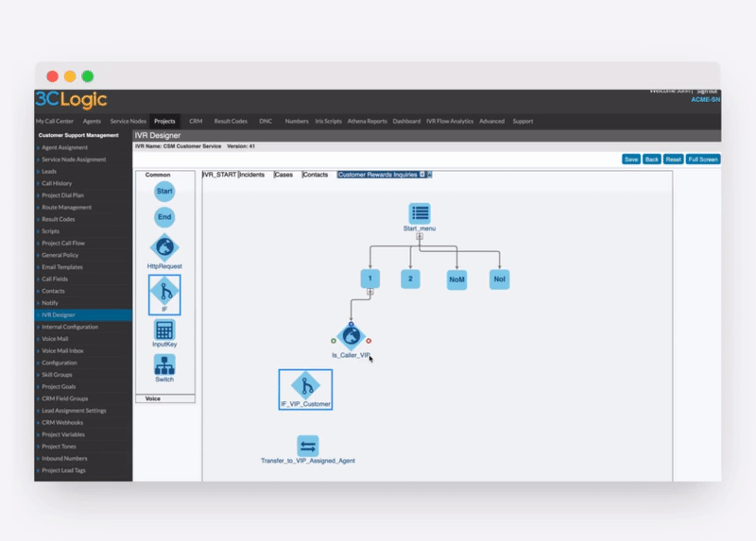
Task: Select the Start node in Common palette
Action: coord(164,192)
